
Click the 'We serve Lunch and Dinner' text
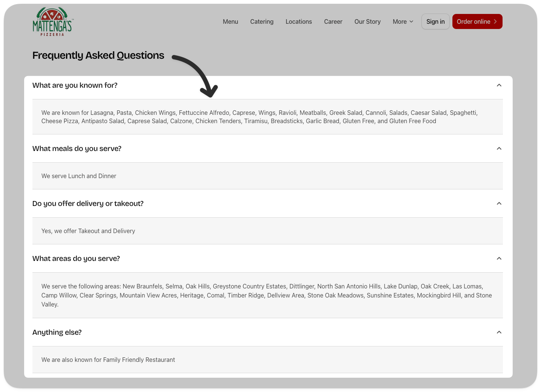pos(79,176)
